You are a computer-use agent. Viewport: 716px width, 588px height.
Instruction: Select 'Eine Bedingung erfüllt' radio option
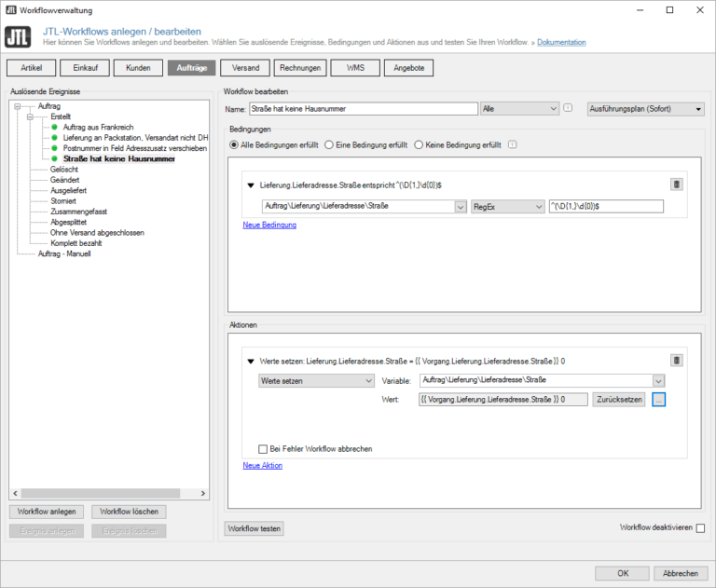click(328, 145)
